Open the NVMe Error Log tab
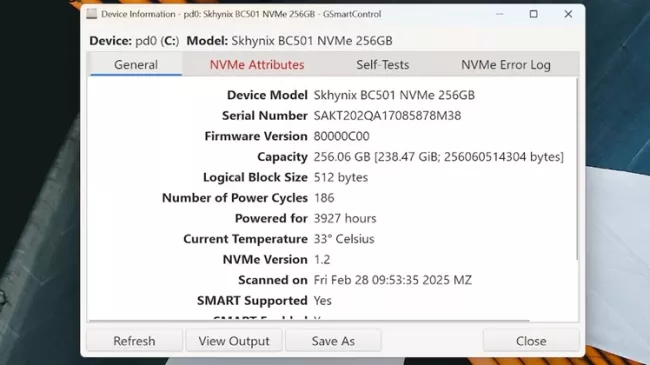The image size is (650, 365). coord(506,65)
